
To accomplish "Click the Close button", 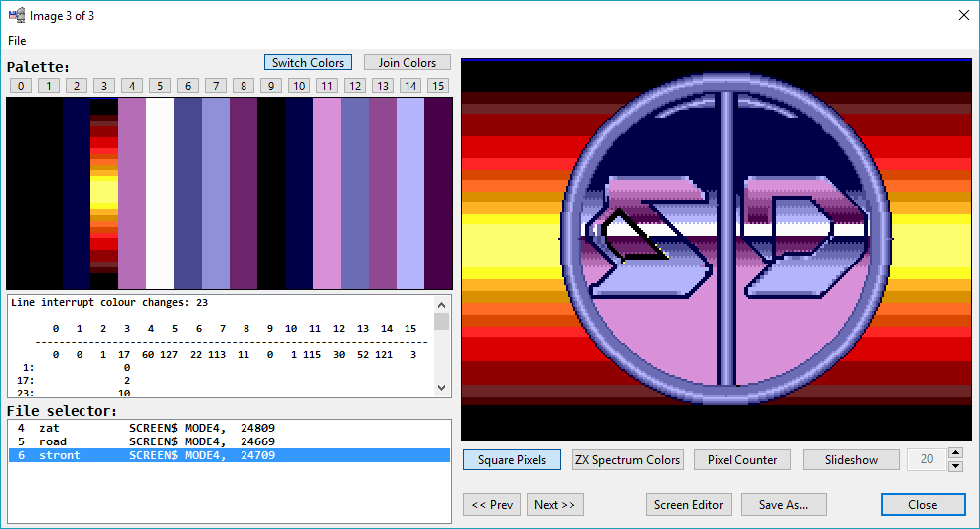I will click(x=923, y=504).
